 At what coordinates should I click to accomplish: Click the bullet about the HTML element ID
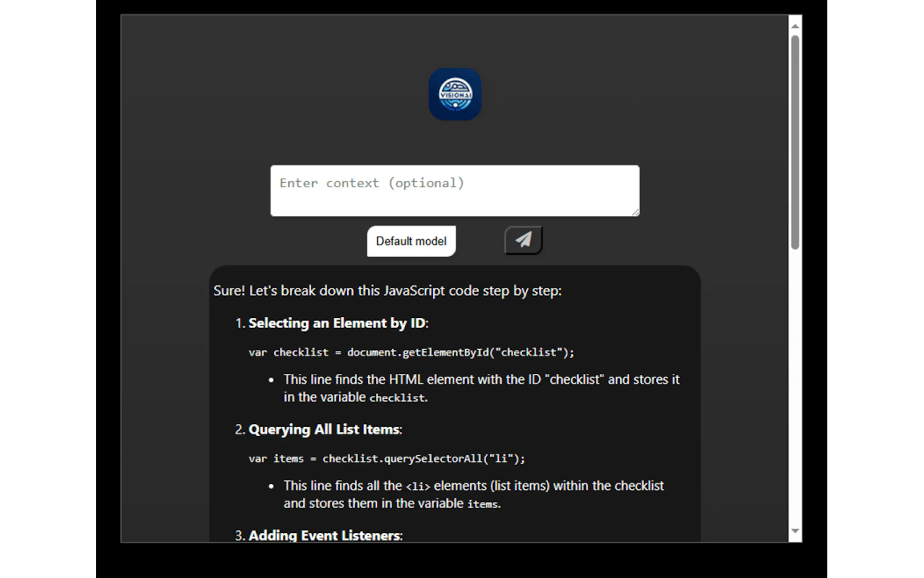pos(481,380)
